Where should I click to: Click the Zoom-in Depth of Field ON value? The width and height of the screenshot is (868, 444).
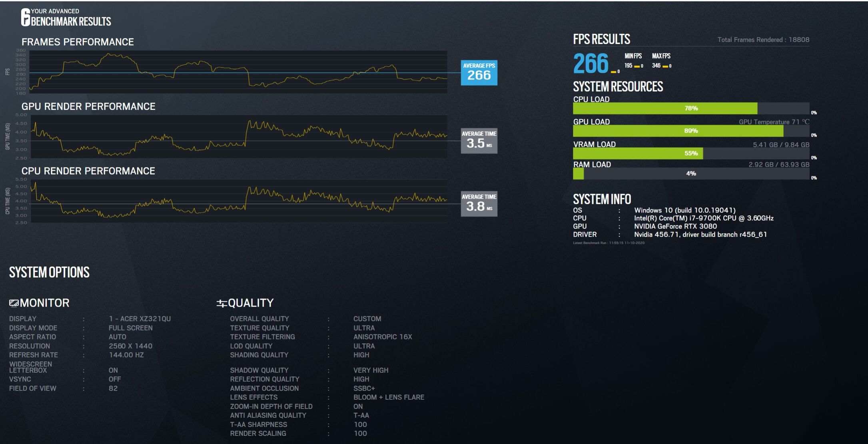point(358,406)
